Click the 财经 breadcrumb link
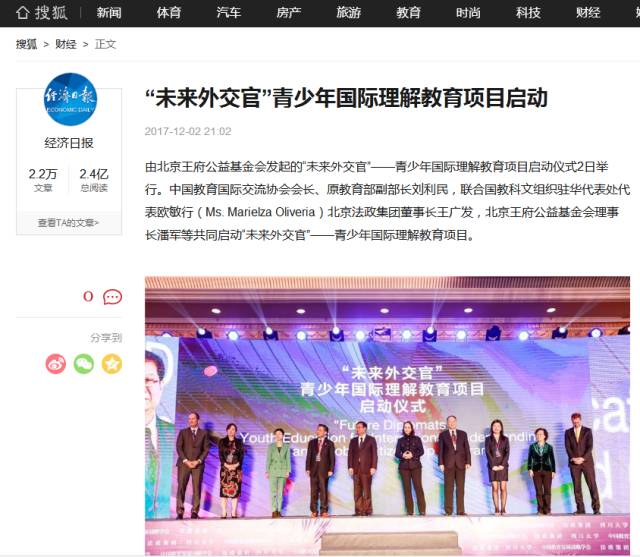 [x=66, y=44]
